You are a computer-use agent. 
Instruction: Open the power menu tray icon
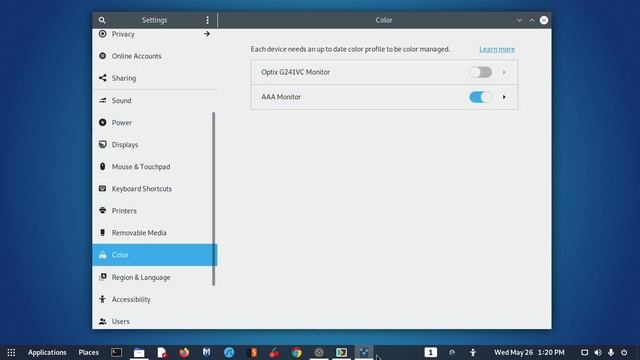(x=624, y=352)
